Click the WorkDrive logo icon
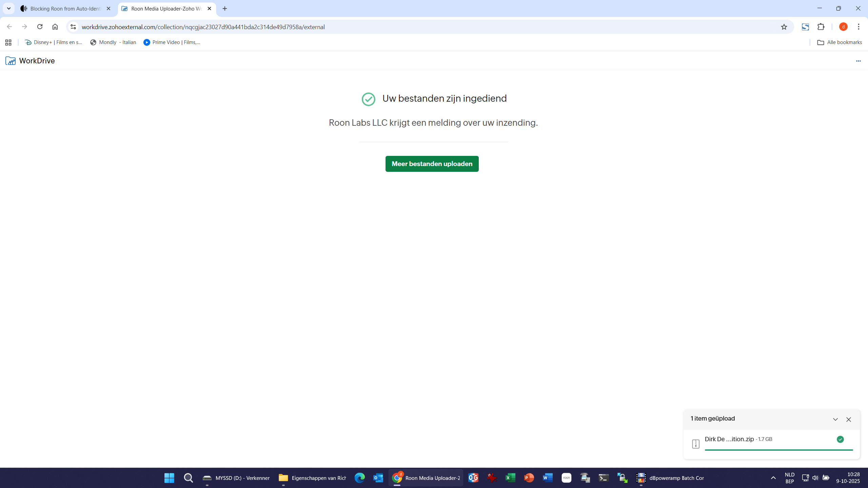This screenshot has height=488, width=868. point(11,61)
